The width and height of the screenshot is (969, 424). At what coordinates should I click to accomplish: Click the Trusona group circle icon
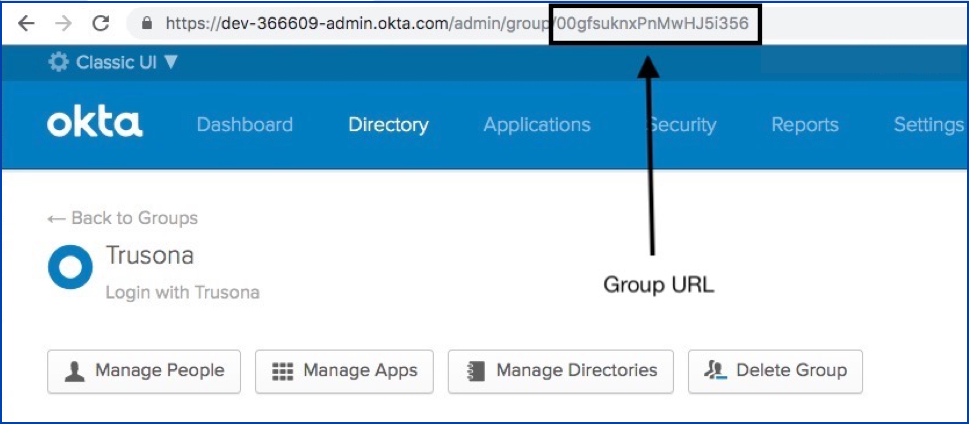(70, 267)
